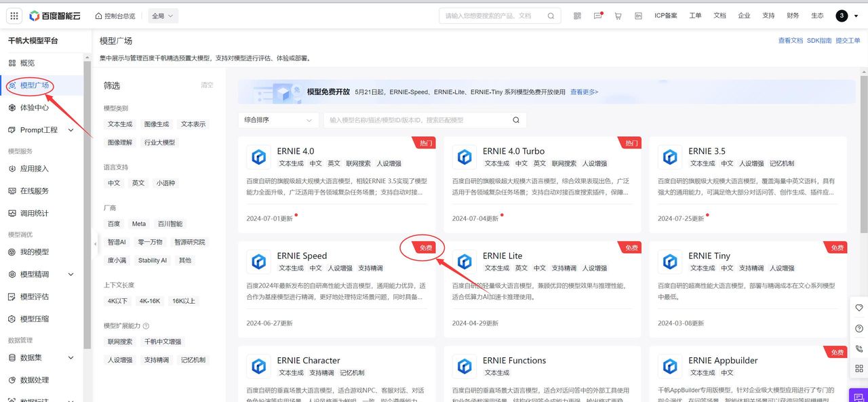Click the ERNIE Lite model logo
The height and width of the screenshot is (402, 868).
point(465,262)
